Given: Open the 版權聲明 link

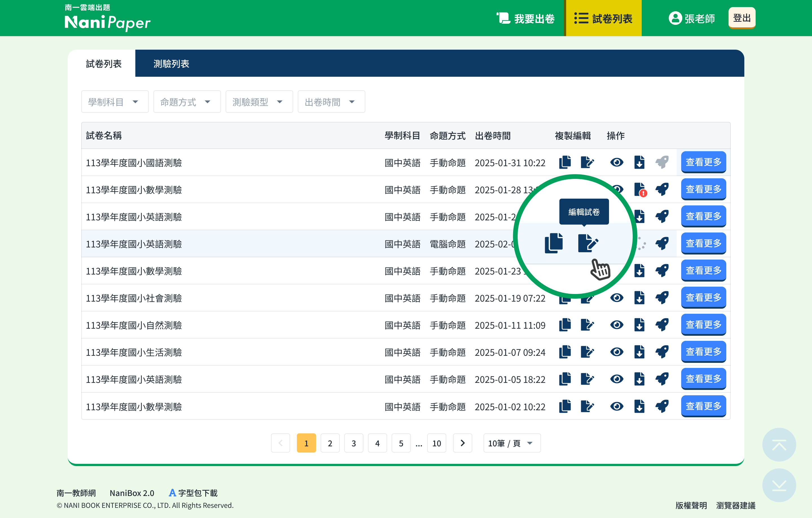Looking at the screenshot, I should pyautogui.click(x=691, y=506).
